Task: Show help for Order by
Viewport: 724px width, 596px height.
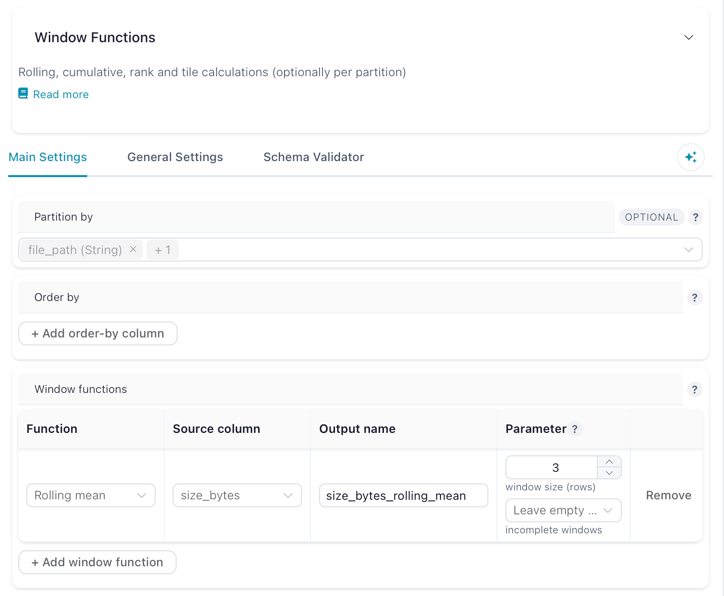Action: pos(694,297)
